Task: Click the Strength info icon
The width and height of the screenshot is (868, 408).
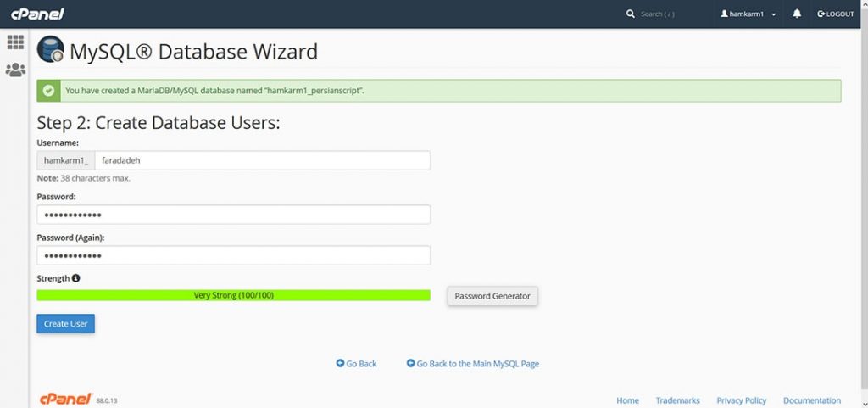Action: pos(75,278)
